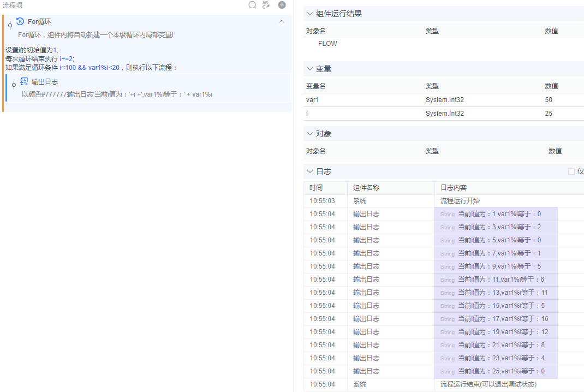Collapse the 对象 section
The height and width of the screenshot is (392, 584).
pos(309,133)
